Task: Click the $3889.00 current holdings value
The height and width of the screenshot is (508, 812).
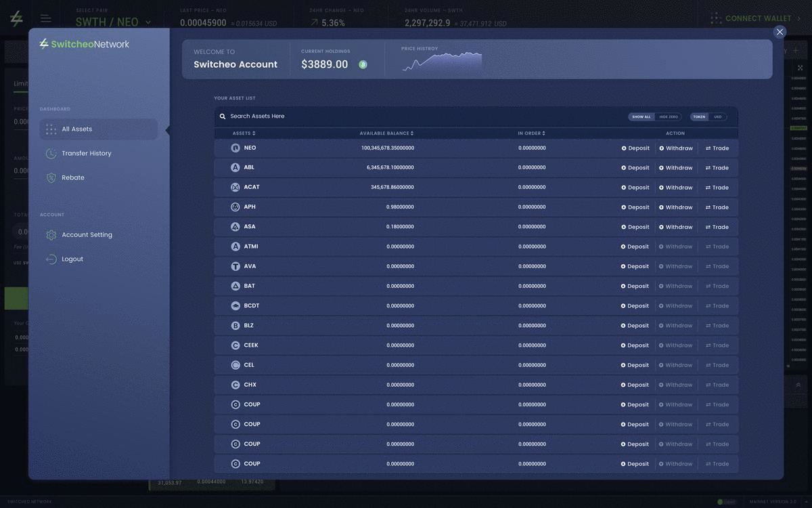Action: 325,64
